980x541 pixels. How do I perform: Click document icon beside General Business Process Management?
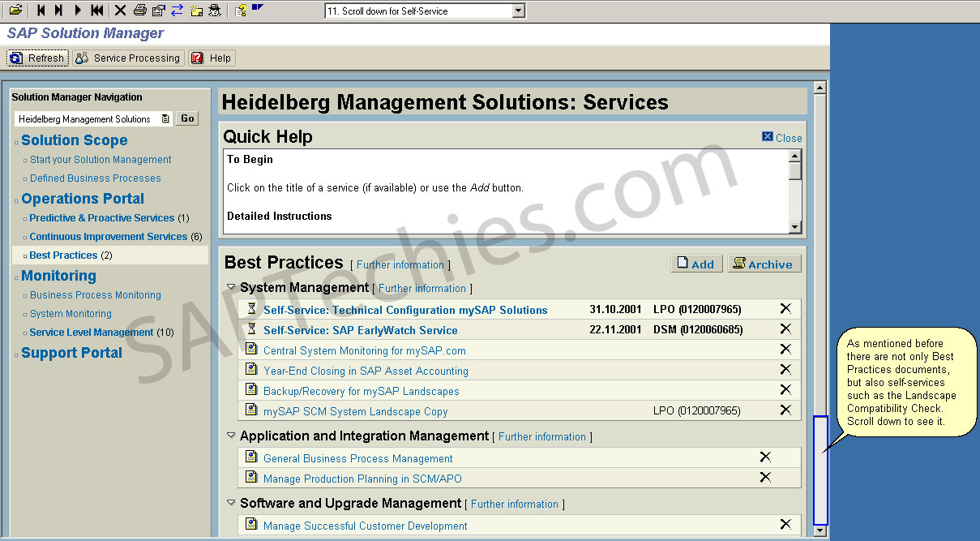(251, 457)
